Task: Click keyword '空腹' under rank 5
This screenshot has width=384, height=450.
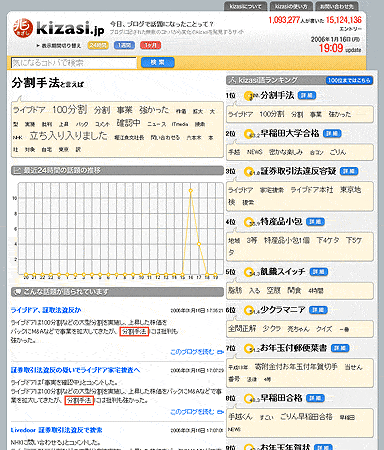Action: 274,291
